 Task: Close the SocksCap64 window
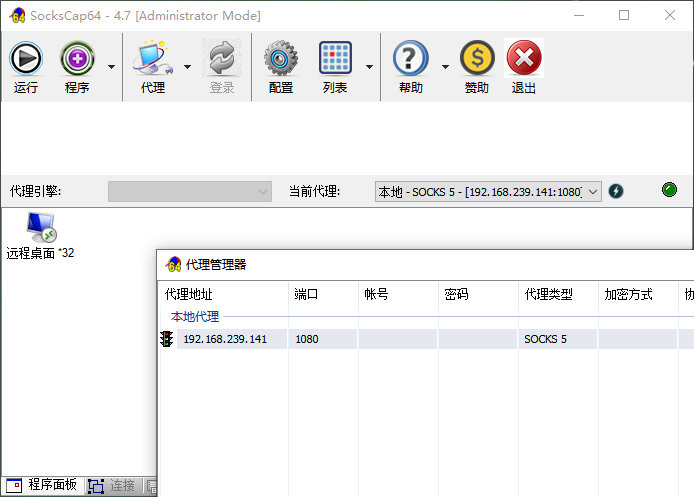click(x=670, y=15)
